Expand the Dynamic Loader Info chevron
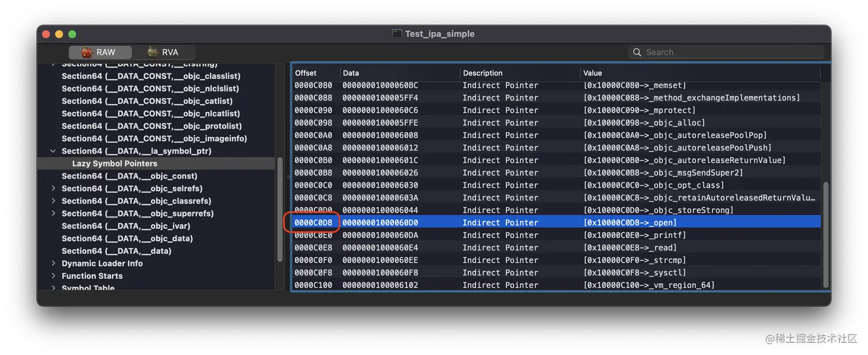This screenshot has width=868, height=355. (53, 264)
